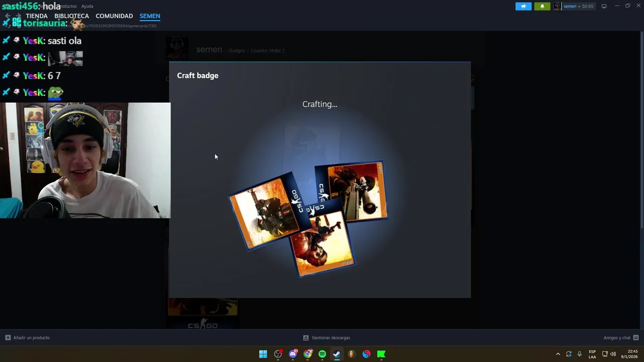This screenshot has width=644, height=362.
Task: Open the COMUNIDAD menu
Action: click(x=114, y=16)
